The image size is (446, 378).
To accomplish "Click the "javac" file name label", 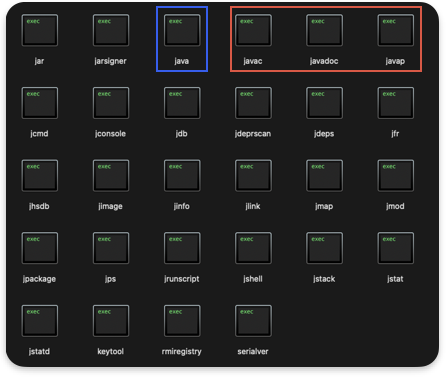I will tap(253, 61).
